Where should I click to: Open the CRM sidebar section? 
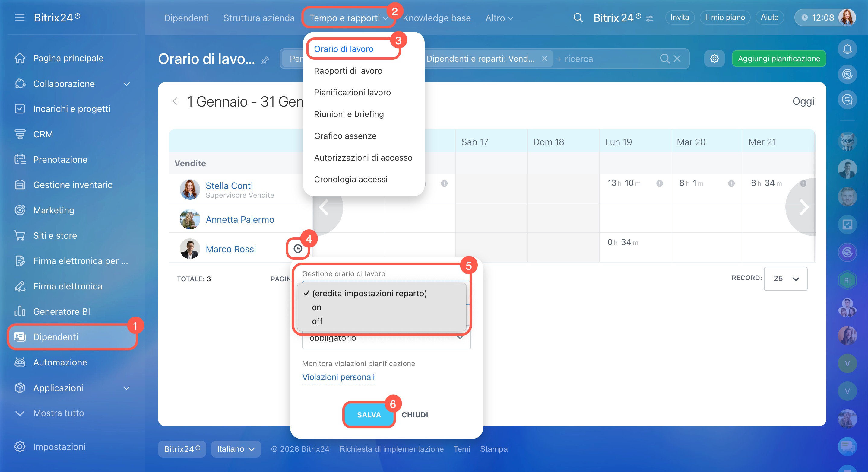(43, 134)
